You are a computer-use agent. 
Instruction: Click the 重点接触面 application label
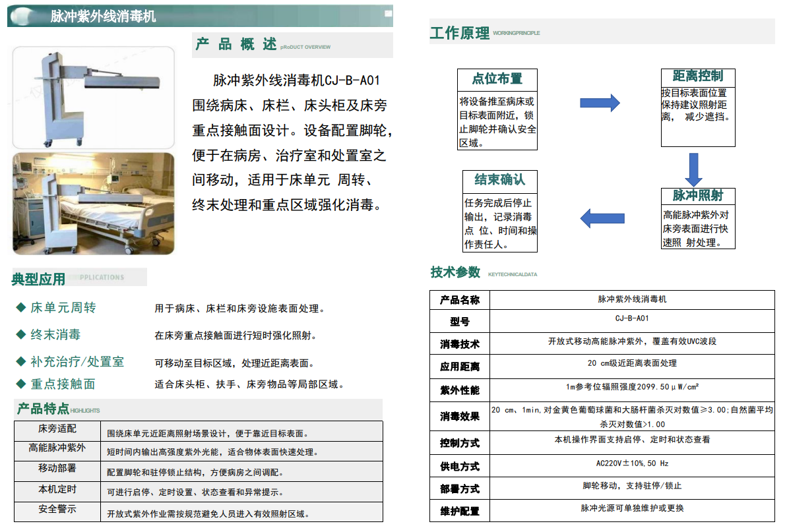pyautogui.click(x=63, y=384)
